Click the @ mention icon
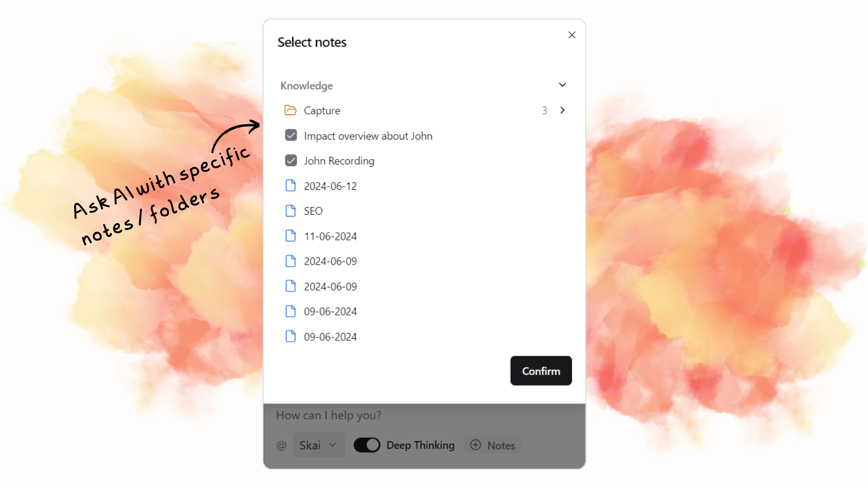The image size is (868, 488). click(x=280, y=445)
